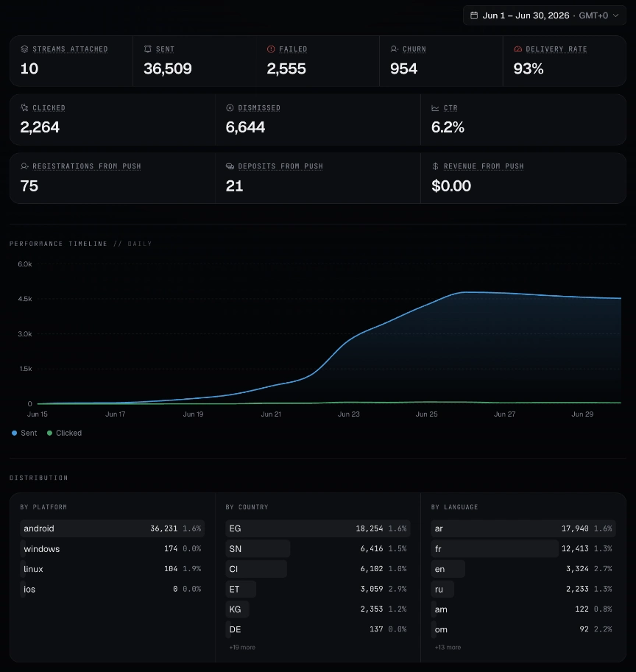Select the ET country row
Screen dimensions: 636x672
(x=317, y=589)
